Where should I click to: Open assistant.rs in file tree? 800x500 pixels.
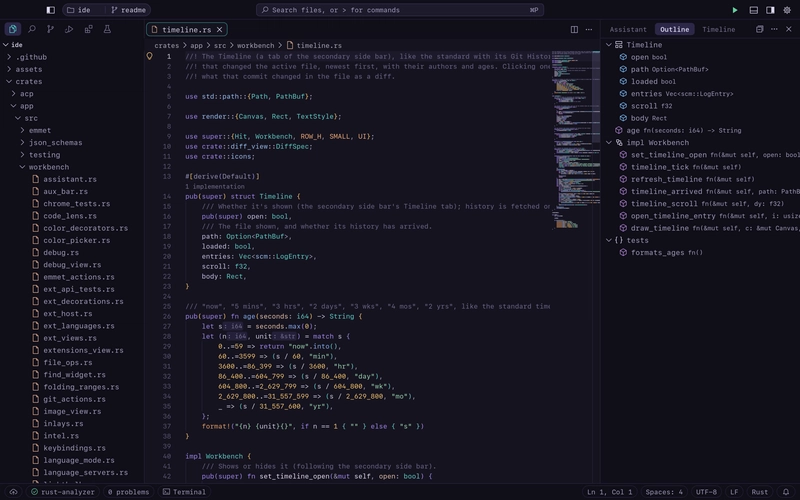[x=72, y=179]
